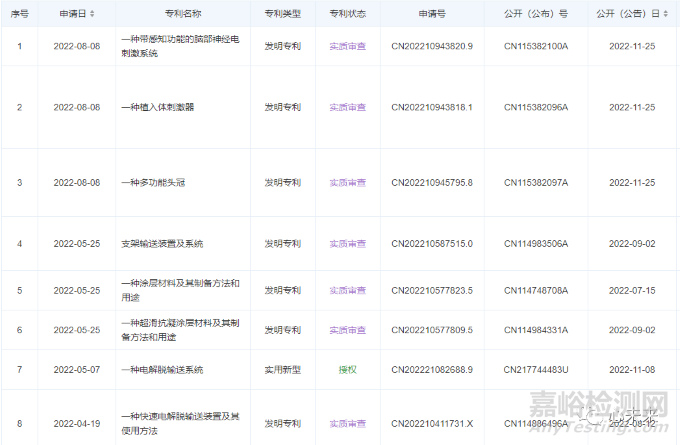Click the 公开（公告）日 sort icon

coord(666,15)
